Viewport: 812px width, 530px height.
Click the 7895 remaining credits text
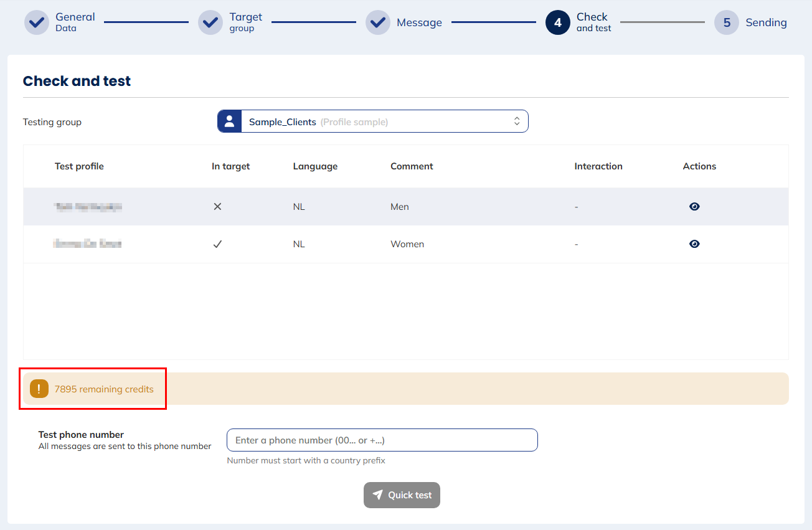point(104,389)
